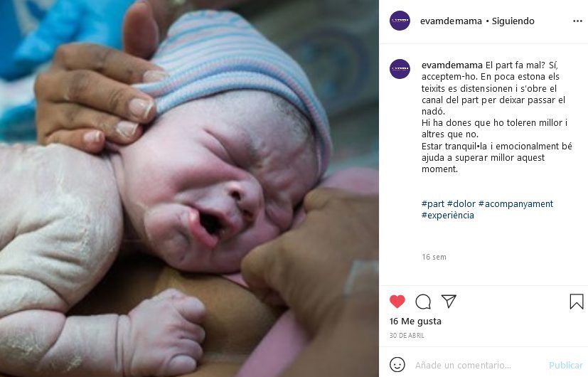
Task: Click evamdemama profile avatar in header
Action: click(x=400, y=21)
